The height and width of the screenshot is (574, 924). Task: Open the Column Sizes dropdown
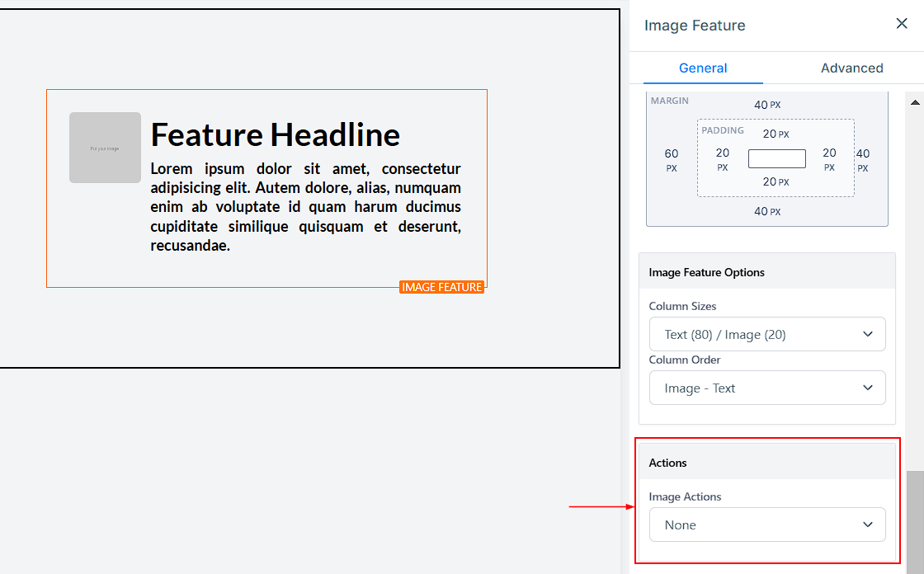click(x=766, y=334)
